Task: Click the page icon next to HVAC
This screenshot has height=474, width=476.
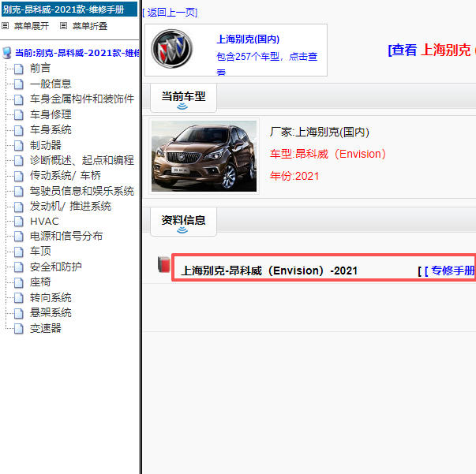Action: (18, 222)
